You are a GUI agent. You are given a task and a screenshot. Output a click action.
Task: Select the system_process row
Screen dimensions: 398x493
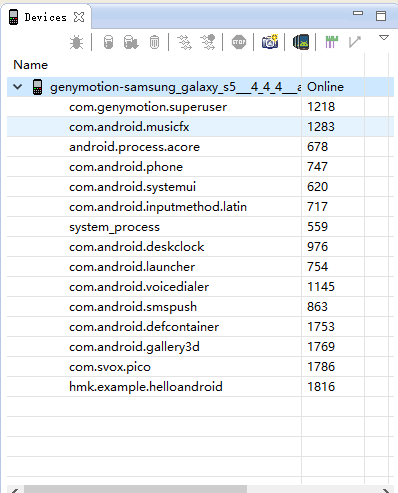[200, 227]
